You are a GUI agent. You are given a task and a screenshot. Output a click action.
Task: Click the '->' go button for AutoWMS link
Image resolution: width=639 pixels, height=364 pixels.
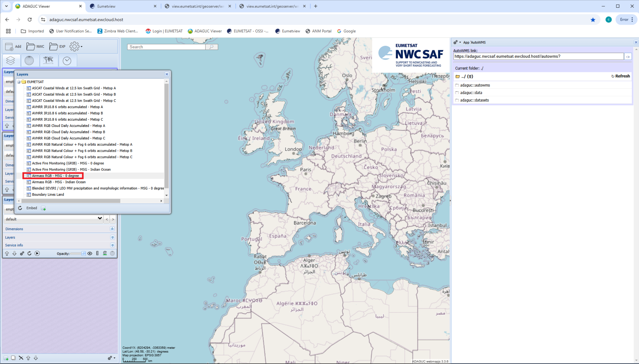click(x=627, y=56)
